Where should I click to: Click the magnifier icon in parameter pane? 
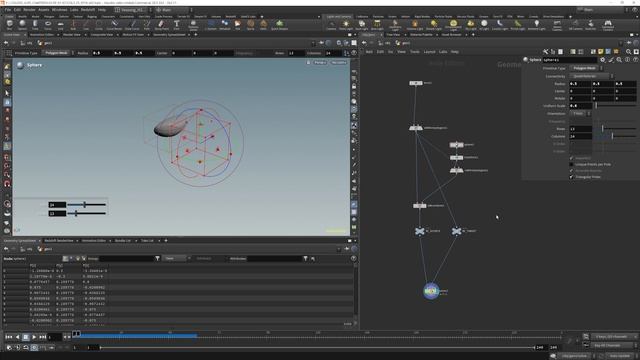click(x=619, y=60)
